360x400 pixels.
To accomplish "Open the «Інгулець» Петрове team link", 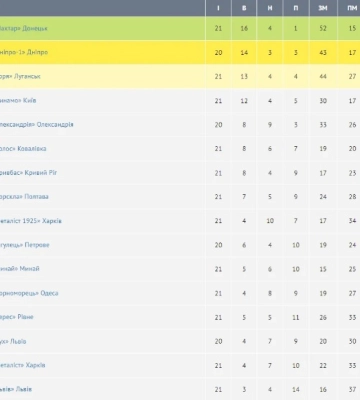I will pos(25,245).
